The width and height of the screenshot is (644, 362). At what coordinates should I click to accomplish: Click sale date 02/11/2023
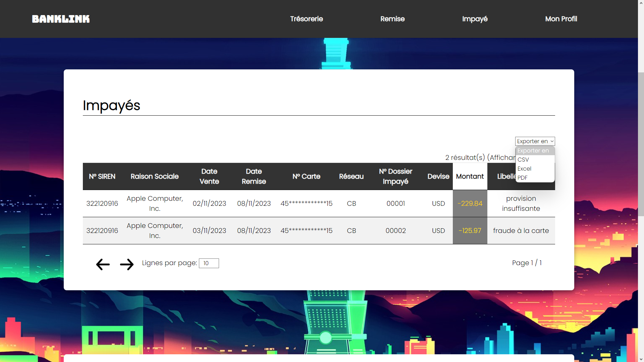coord(209,203)
